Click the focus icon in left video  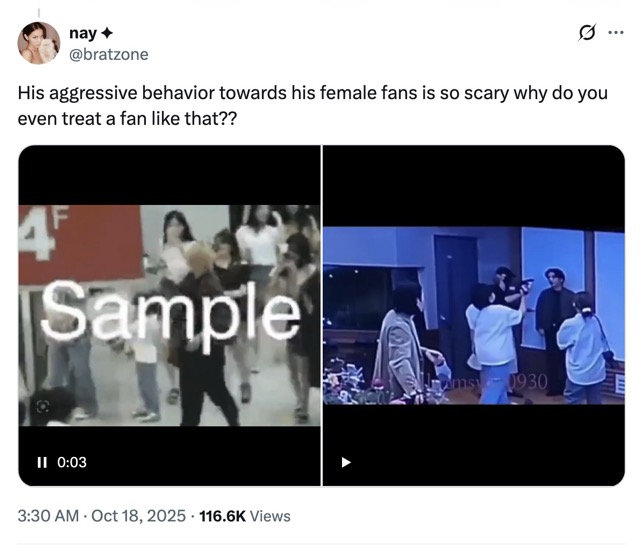pos(42,406)
